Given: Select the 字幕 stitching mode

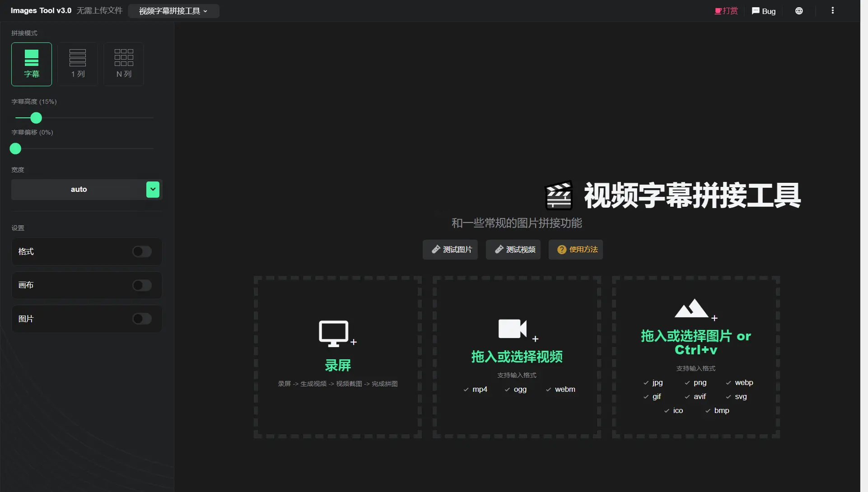Looking at the screenshot, I should coord(32,64).
